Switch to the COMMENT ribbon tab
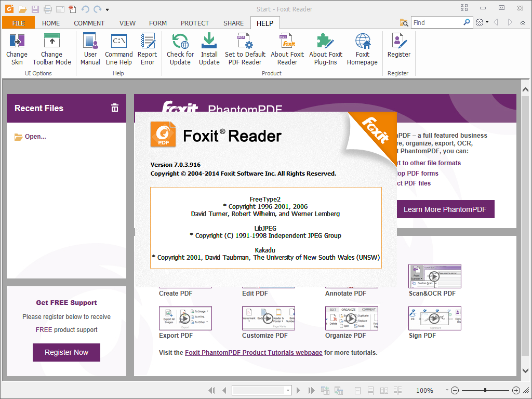 89,23
